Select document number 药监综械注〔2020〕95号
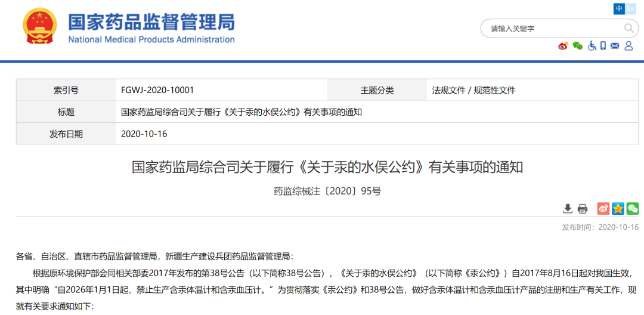The width and height of the screenshot is (644, 315). click(x=327, y=191)
